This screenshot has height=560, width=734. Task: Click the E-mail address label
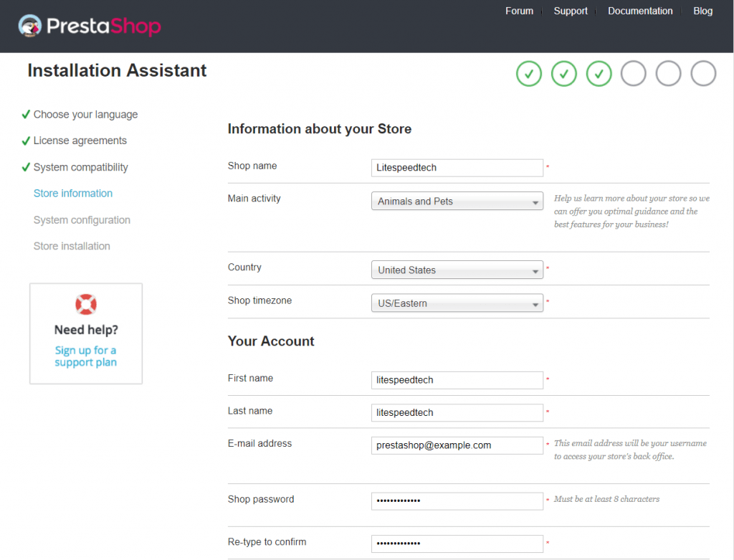coord(259,443)
